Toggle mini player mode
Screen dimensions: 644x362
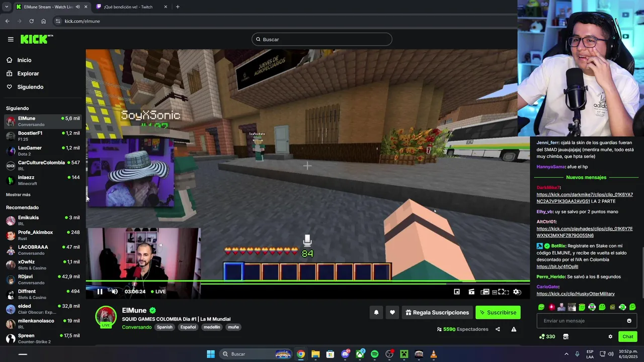(457, 292)
